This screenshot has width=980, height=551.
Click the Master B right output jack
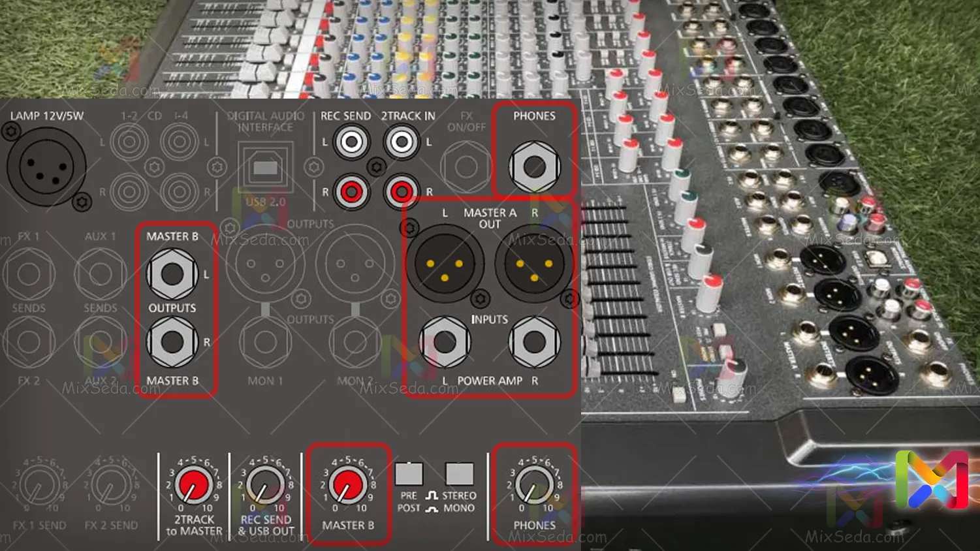pyautogui.click(x=172, y=341)
